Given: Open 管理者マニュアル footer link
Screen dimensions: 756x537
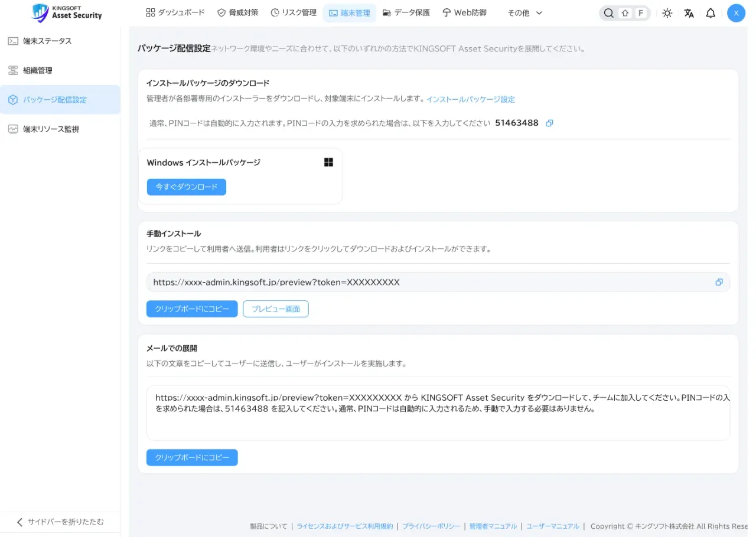Looking at the screenshot, I should (493, 526).
